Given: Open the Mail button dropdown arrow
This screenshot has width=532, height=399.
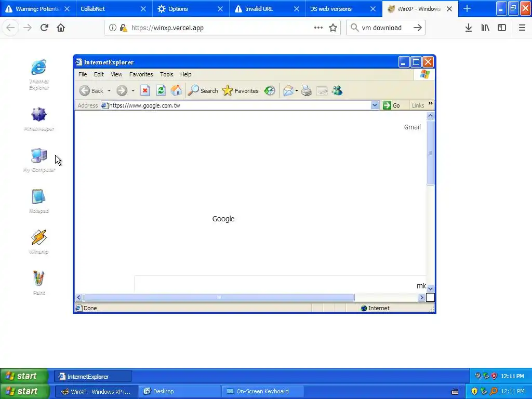Looking at the screenshot, I should 297,91.
